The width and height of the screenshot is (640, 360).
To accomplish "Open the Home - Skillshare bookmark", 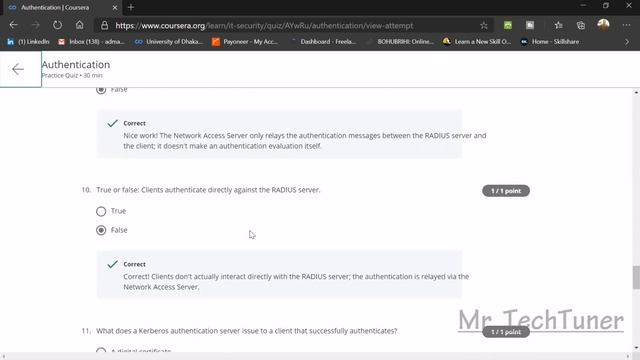I will point(550,42).
